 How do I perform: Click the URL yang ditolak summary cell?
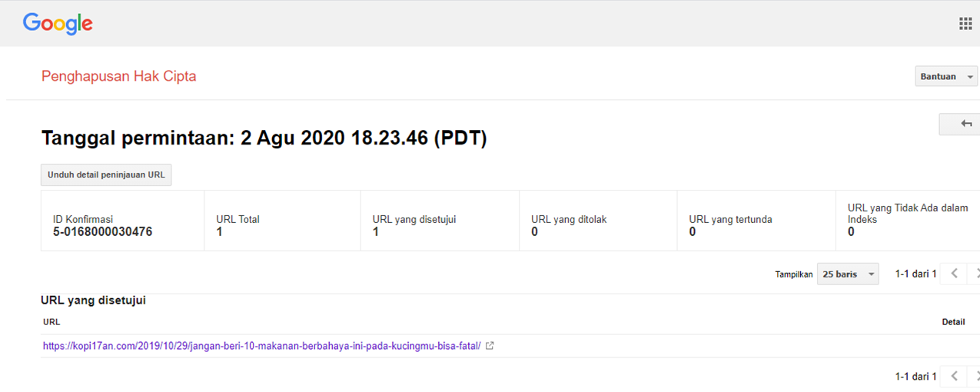598,221
